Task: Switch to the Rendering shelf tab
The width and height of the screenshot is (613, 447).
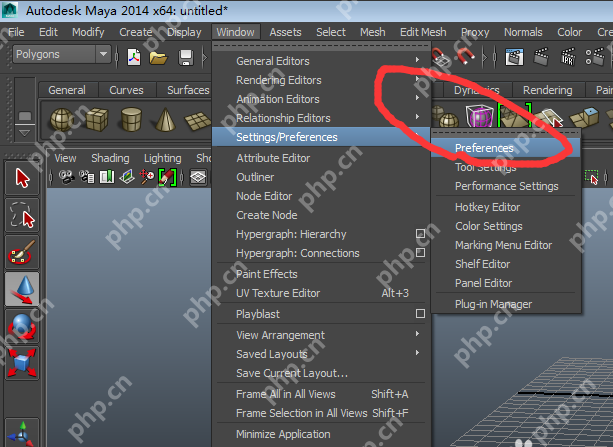Action: click(547, 90)
